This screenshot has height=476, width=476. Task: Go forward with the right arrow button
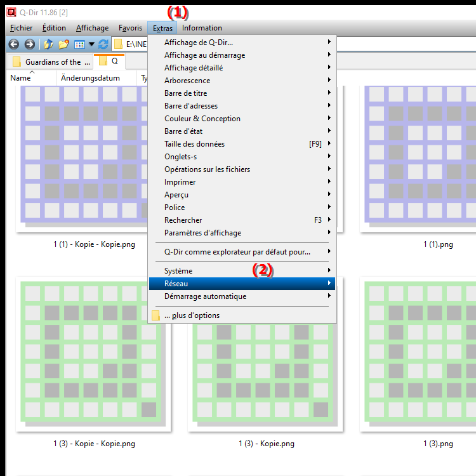coord(29,44)
